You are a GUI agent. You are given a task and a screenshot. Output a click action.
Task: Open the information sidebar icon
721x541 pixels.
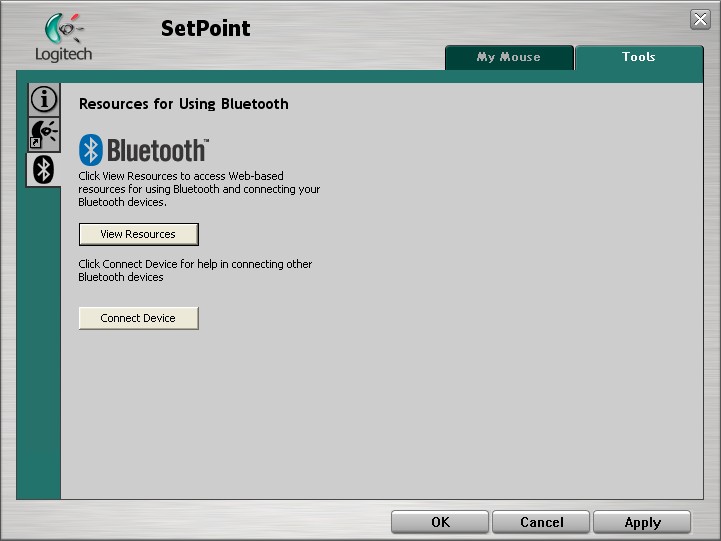[x=44, y=99]
